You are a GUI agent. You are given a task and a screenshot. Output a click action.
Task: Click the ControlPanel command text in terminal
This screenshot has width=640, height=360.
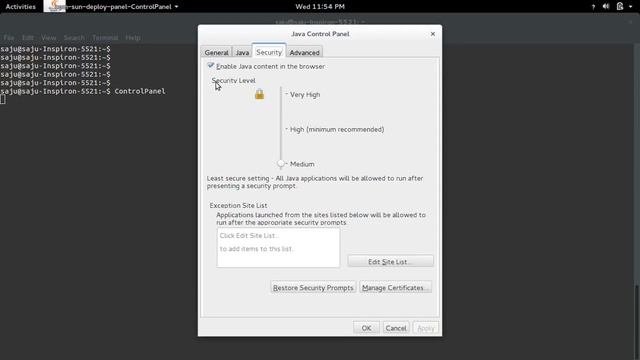pos(140,91)
